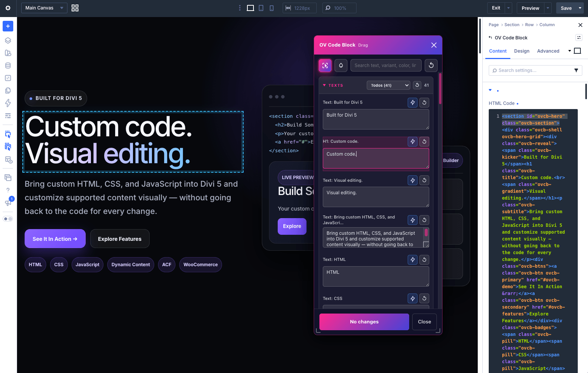Click the OV search text field
The height and width of the screenshot is (373, 588).
386,66
